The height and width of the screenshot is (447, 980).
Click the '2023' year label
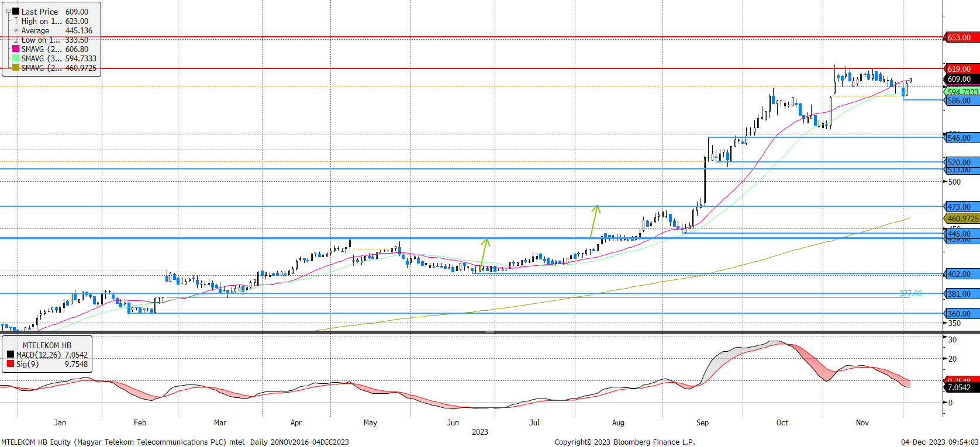[480, 432]
